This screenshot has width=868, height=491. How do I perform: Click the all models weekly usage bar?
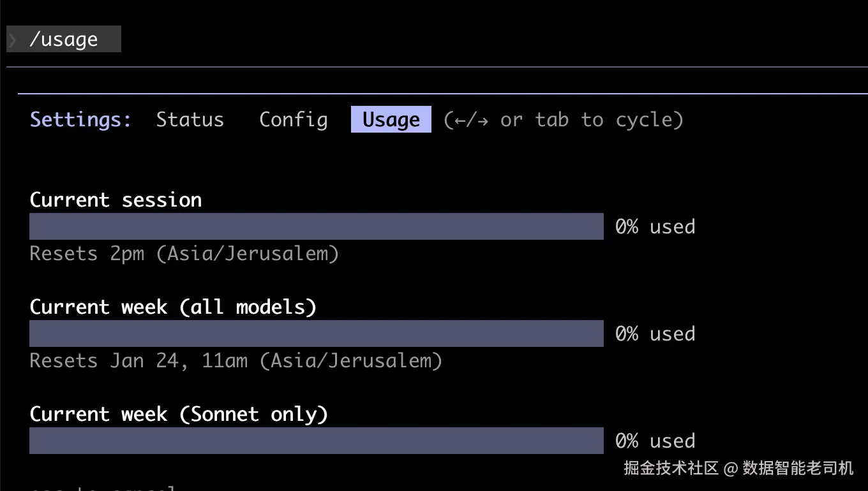(316, 333)
